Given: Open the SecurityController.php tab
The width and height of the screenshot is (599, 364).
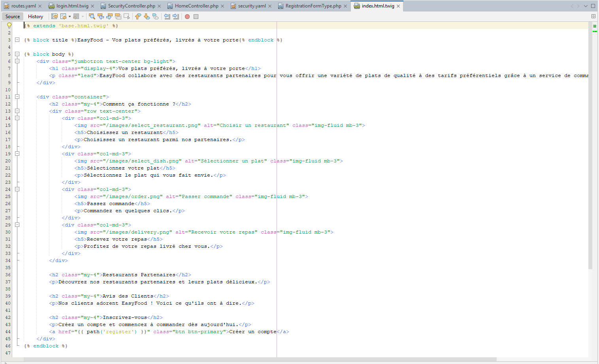Looking at the screenshot, I should tap(132, 6).
